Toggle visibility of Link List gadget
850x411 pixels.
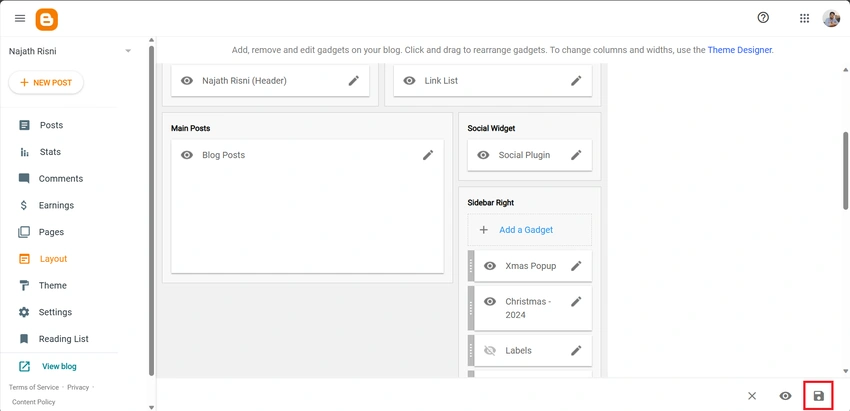pos(409,81)
